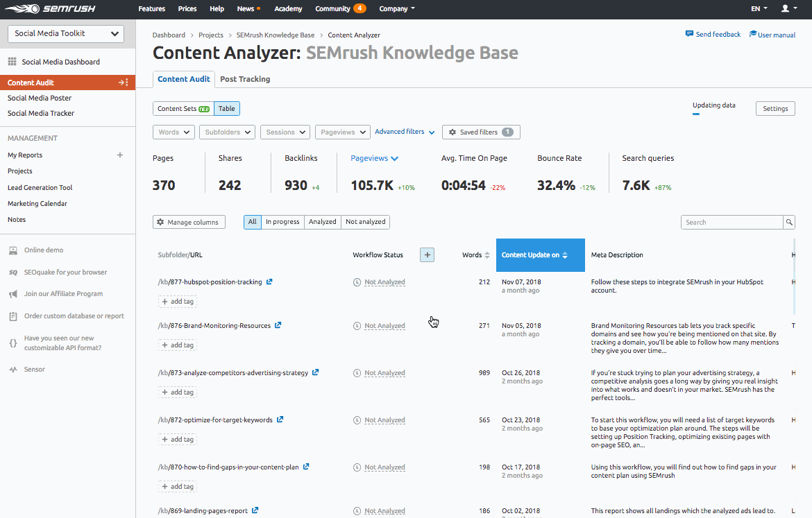Click the Send feedback chat icon

click(689, 34)
